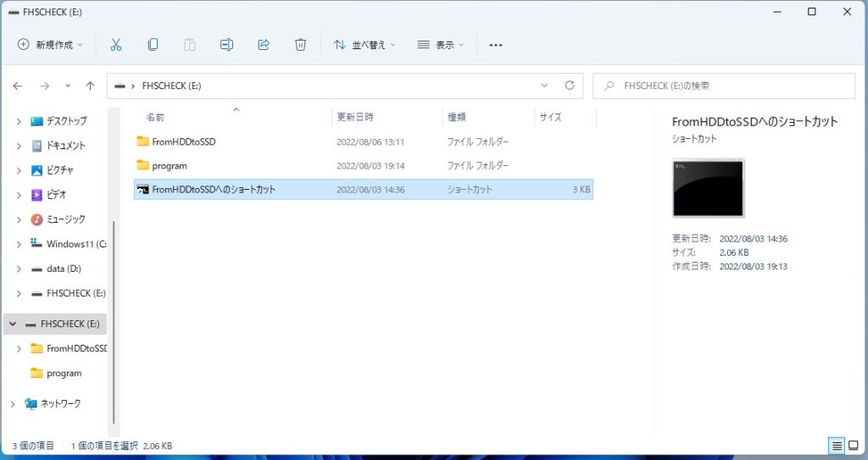Sort by 名前 column header
This screenshot has width=868, height=460.
coord(155,118)
